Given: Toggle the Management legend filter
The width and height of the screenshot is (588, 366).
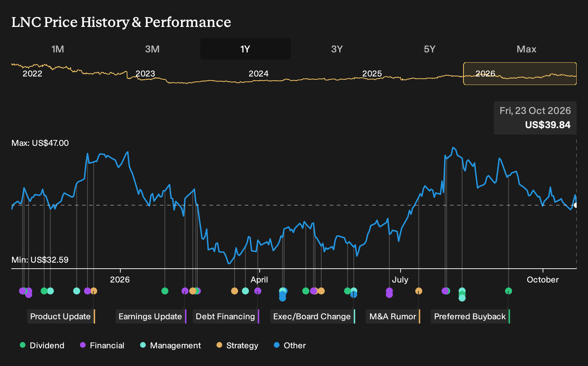Looking at the screenshot, I should [x=171, y=345].
